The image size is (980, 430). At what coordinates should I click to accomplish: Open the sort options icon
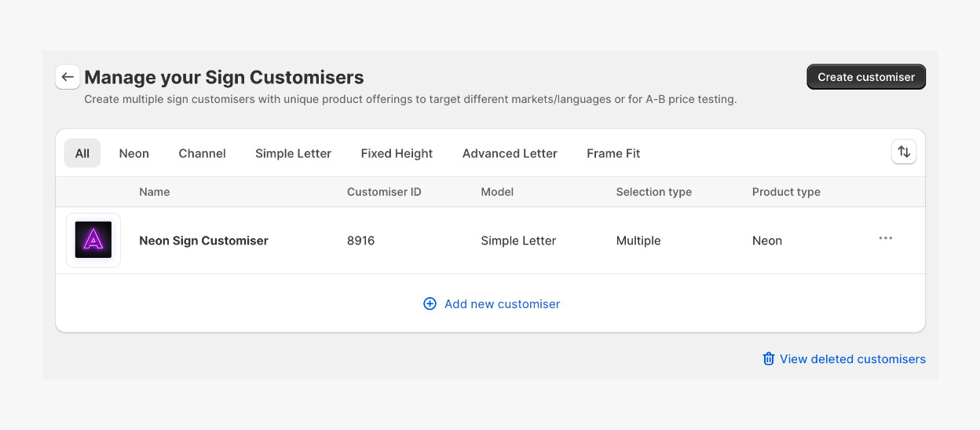coord(904,153)
